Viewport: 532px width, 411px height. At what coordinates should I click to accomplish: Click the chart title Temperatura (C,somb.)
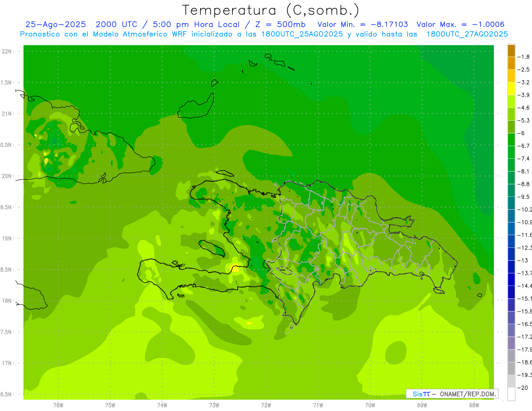(x=271, y=10)
